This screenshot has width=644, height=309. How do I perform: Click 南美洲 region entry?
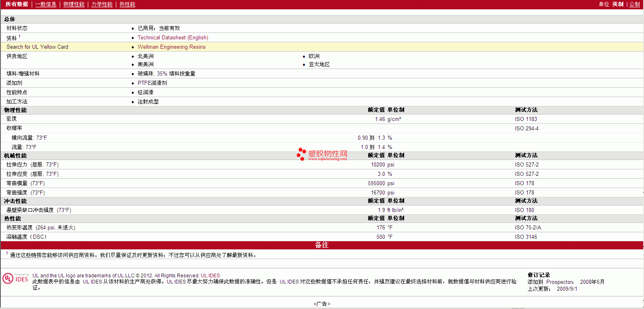146,64
